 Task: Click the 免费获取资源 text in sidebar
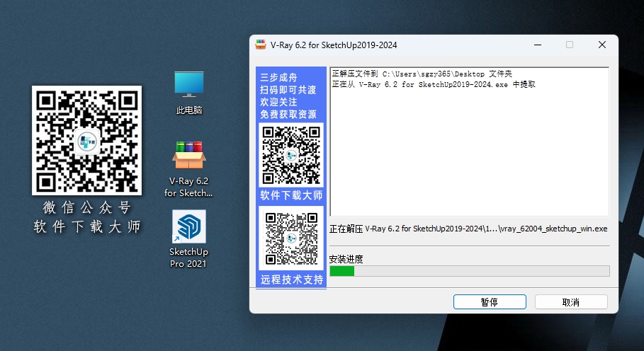(x=288, y=114)
